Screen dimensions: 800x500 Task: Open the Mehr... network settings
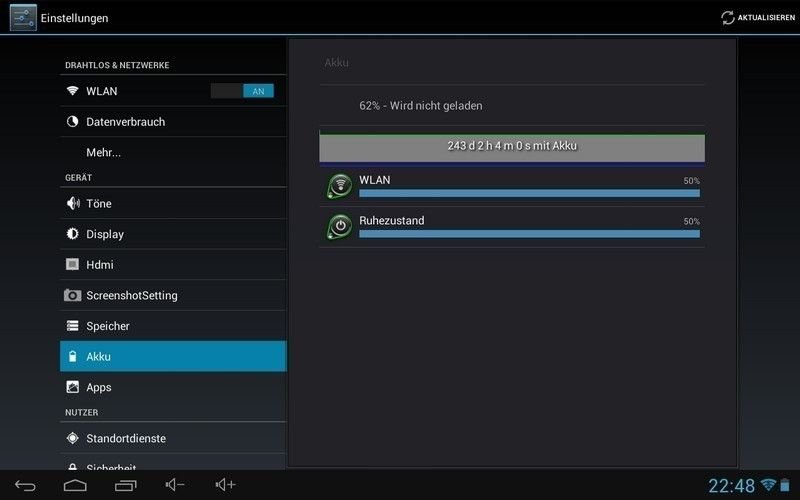point(173,152)
